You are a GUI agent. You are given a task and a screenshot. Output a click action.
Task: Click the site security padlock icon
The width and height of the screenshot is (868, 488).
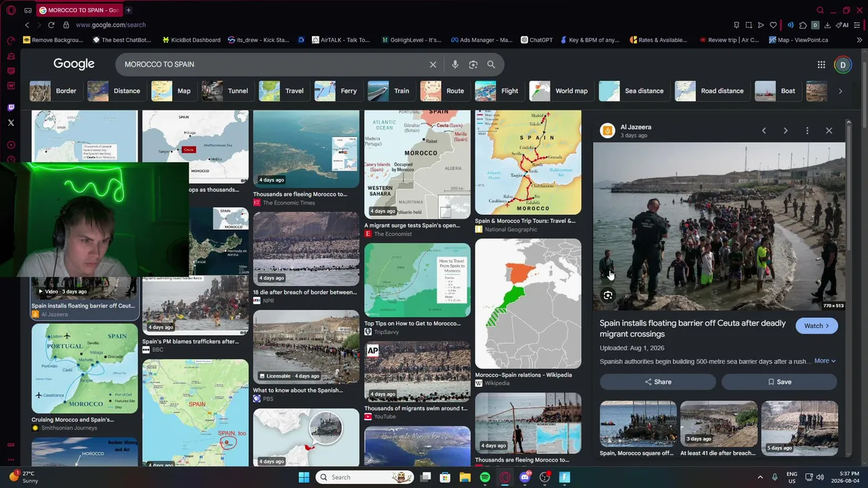pos(66,25)
